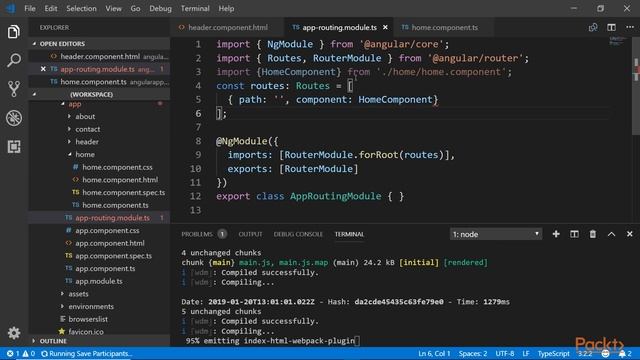Switch to the Debug Console tab
This screenshot has width=640, height=360.
coord(298,234)
